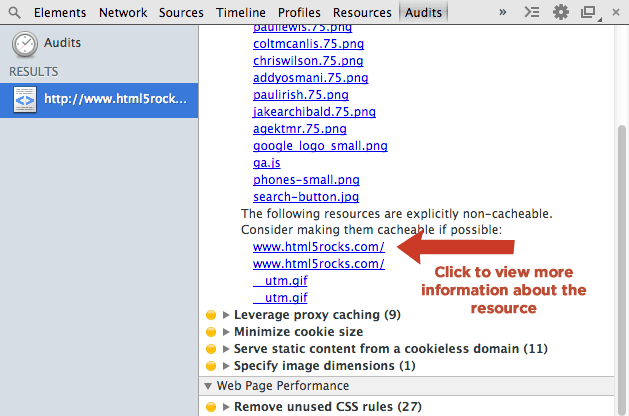Click the search magnifier icon in DevTools

[x=15, y=13]
